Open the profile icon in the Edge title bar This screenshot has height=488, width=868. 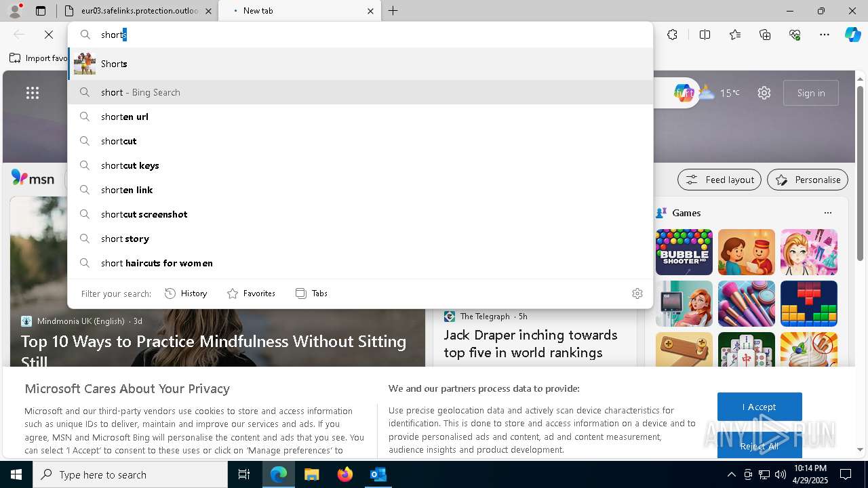click(15, 11)
